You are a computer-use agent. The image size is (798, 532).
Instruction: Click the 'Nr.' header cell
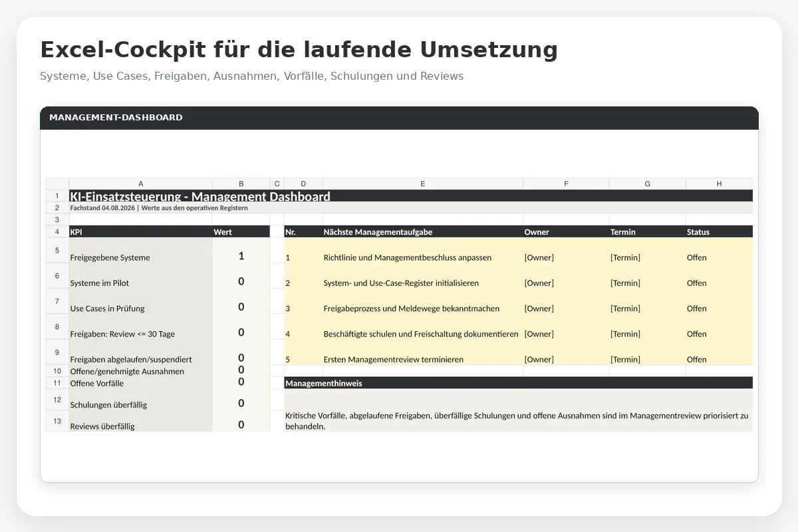(x=303, y=231)
